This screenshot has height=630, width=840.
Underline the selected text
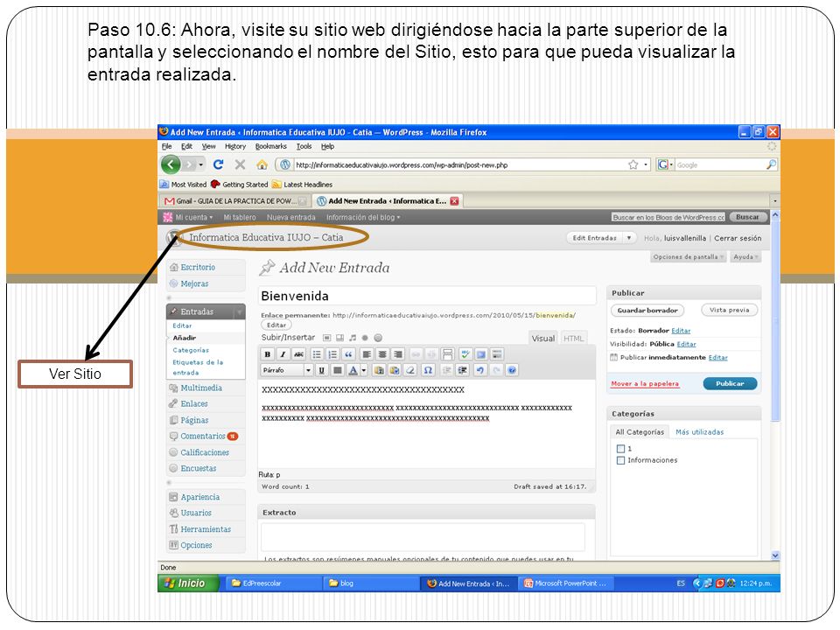(321, 370)
